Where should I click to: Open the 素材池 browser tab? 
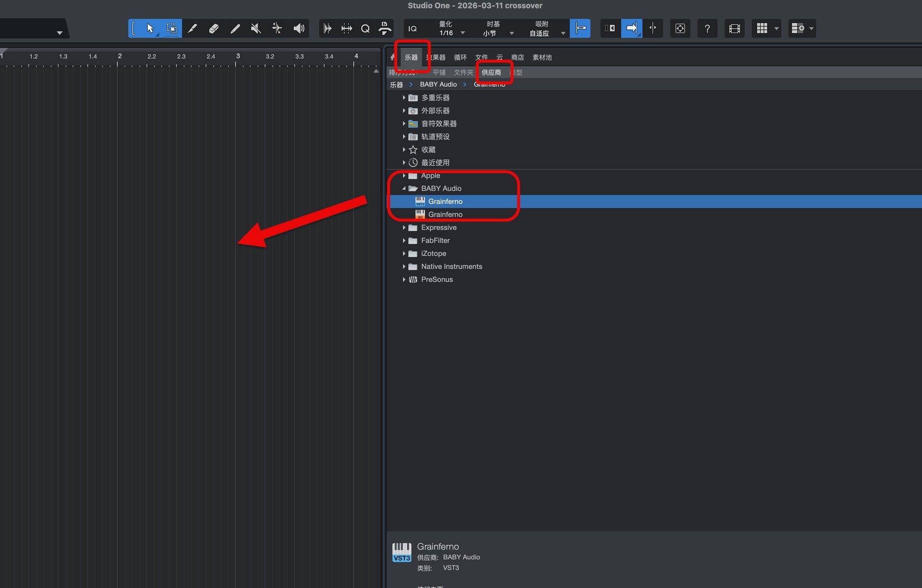pyautogui.click(x=542, y=57)
